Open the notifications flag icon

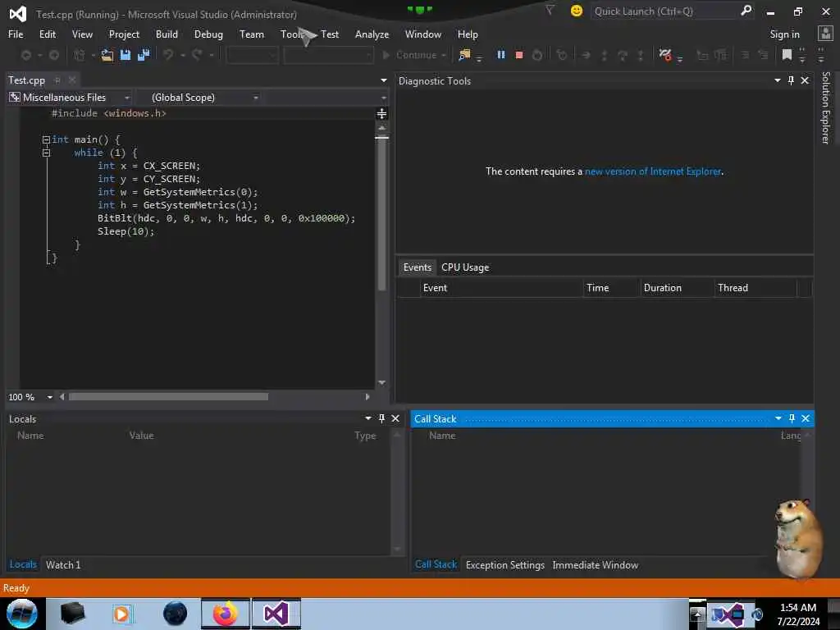click(550, 10)
